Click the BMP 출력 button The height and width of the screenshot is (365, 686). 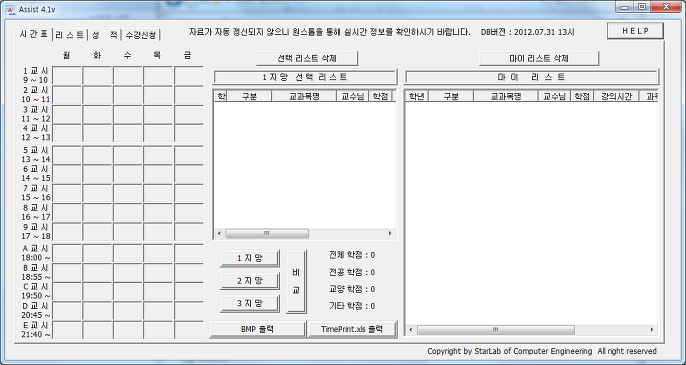(257, 329)
